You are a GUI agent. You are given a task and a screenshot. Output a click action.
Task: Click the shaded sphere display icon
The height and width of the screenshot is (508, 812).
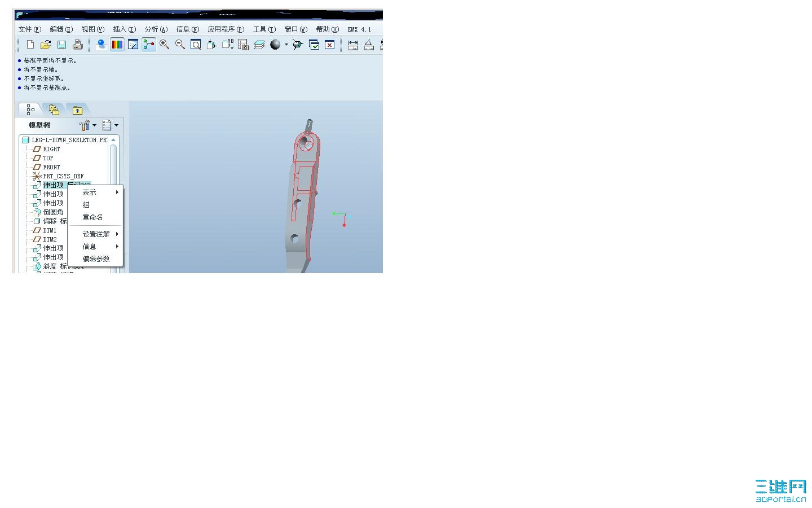coord(275,45)
